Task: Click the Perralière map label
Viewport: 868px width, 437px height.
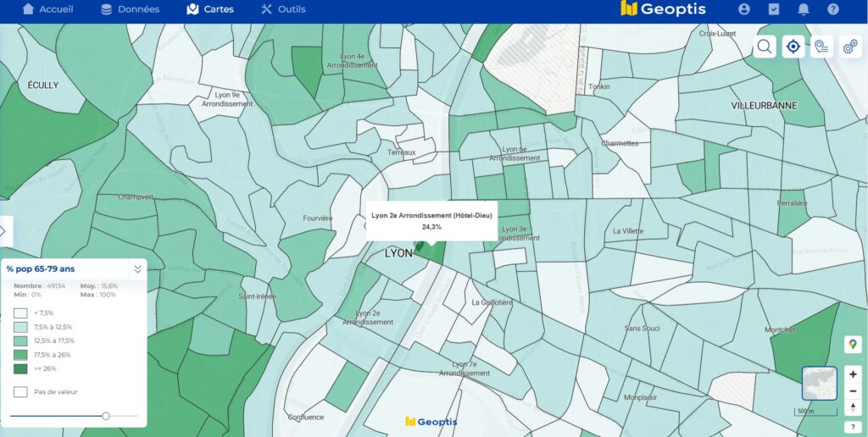Action: click(x=793, y=203)
